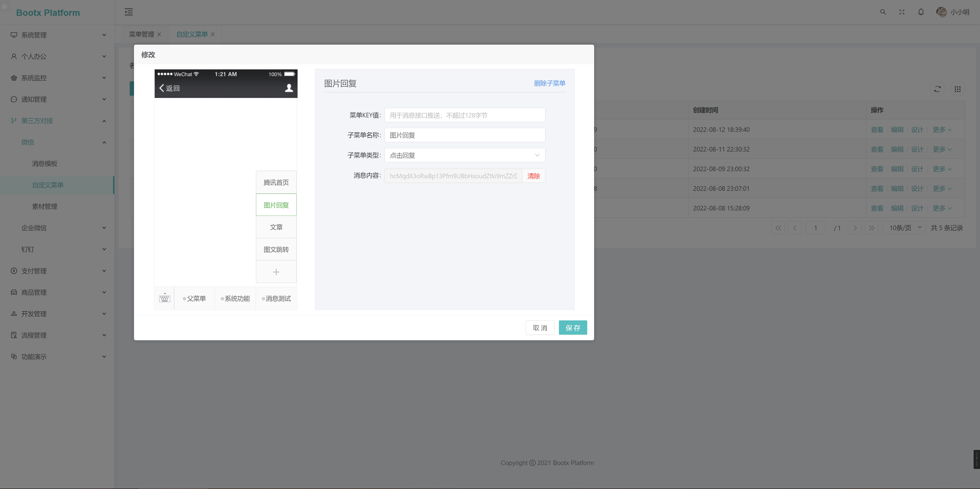Select 文章 submenu in phone preview
This screenshot has height=489, width=980.
[276, 227]
